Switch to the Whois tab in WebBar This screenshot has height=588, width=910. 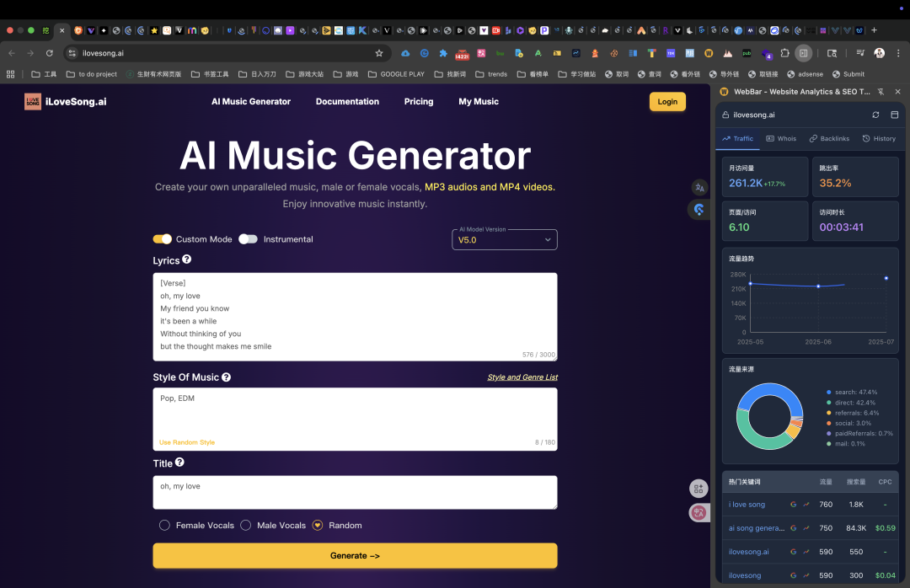[781, 139]
